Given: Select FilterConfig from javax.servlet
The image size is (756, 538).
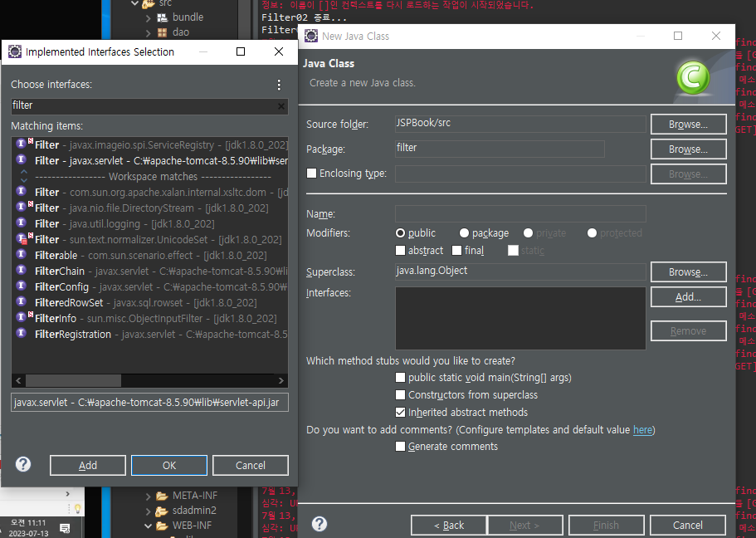Looking at the screenshot, I should [149, 286].
